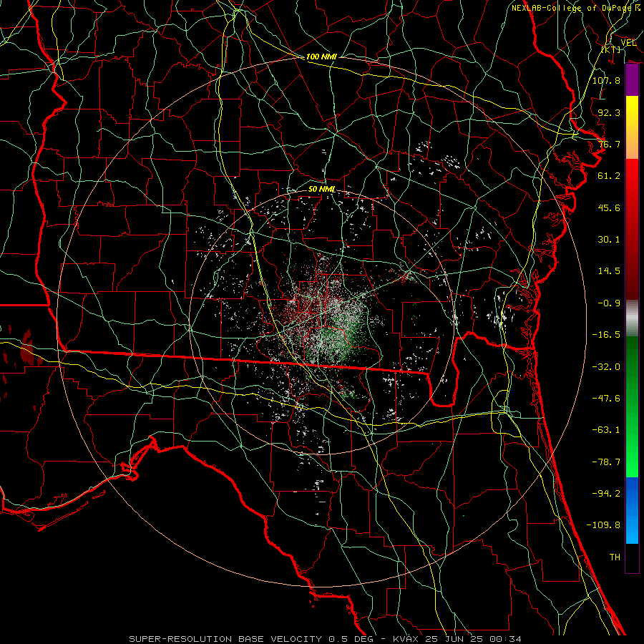Pick the black TH box of color bar
This screenshot has width=644, height=644.
point(632,558)
